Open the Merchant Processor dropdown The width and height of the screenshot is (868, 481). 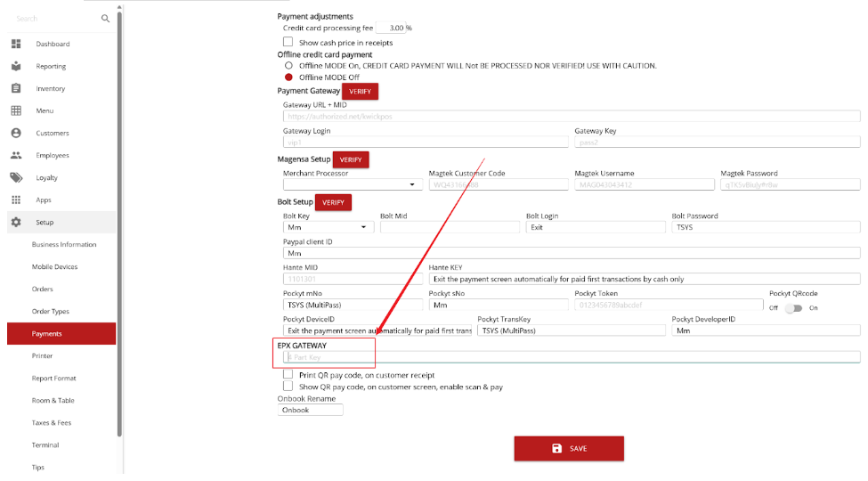(x=353, y=184)
